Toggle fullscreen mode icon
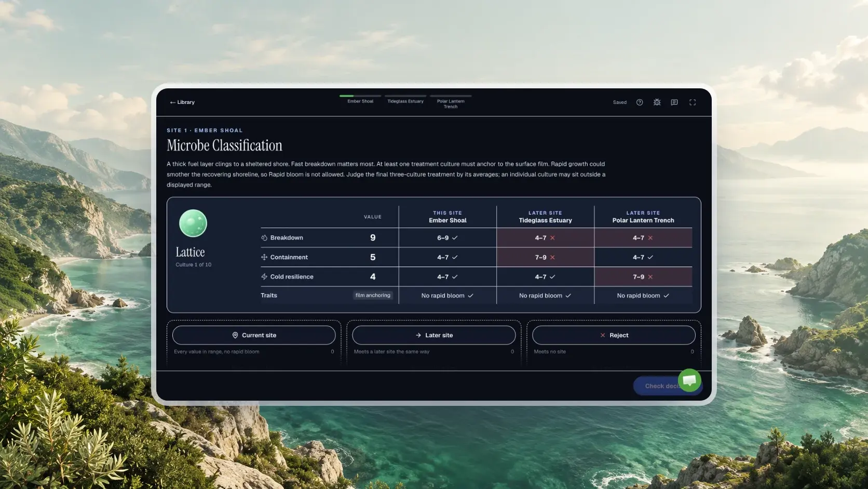Screen dimensions: 868x489 pyautogui.click(x=693, y=102)
